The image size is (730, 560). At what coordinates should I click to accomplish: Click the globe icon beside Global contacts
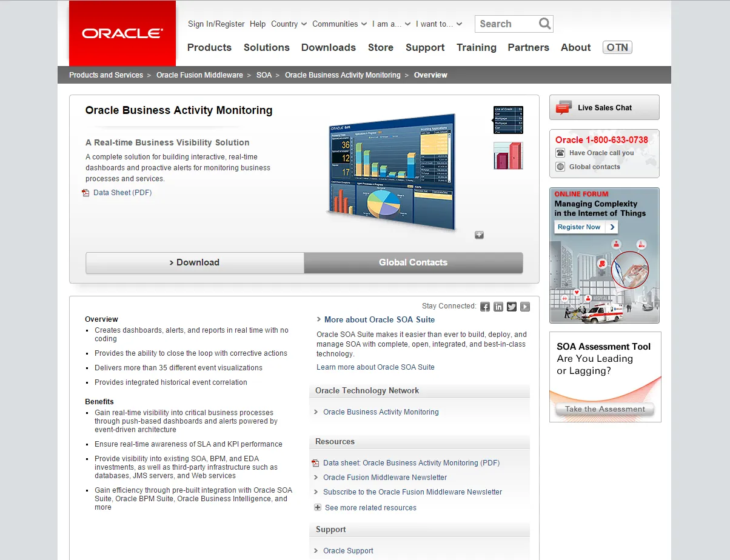click(560, 167)
